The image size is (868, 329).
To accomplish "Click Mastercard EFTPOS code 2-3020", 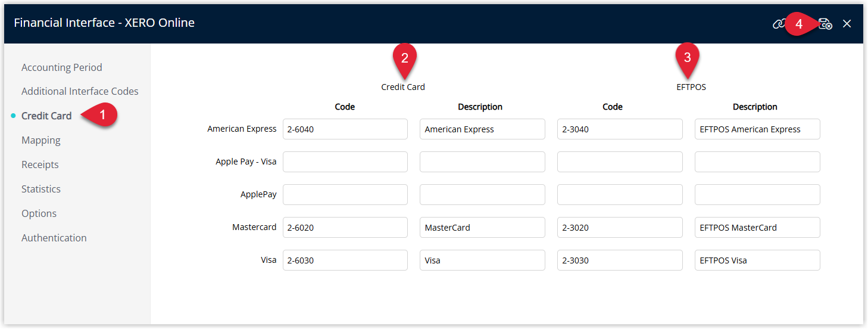I will tap(620, 228).
